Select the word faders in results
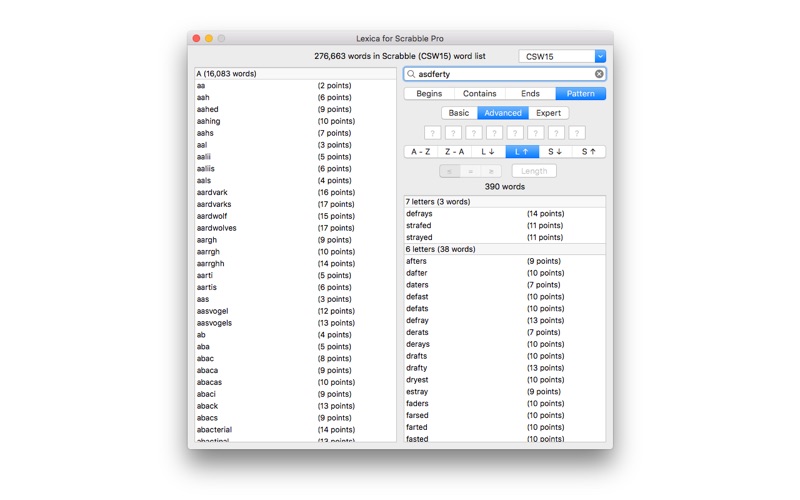Image resolution: width=800 pixels, height=500 pixels. tap(505, 404)
